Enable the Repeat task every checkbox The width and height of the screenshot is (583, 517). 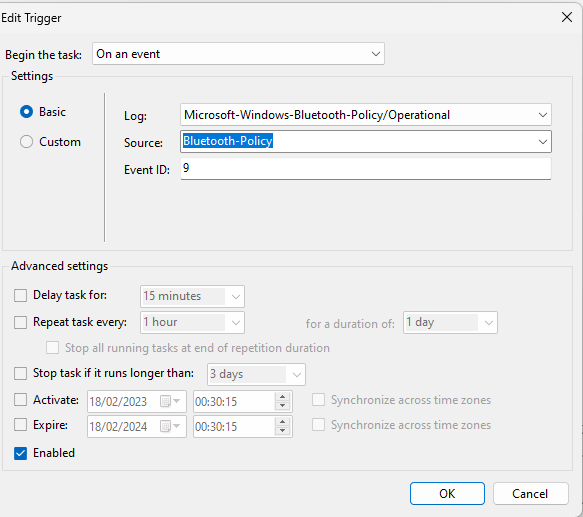[x=20, y=322]
